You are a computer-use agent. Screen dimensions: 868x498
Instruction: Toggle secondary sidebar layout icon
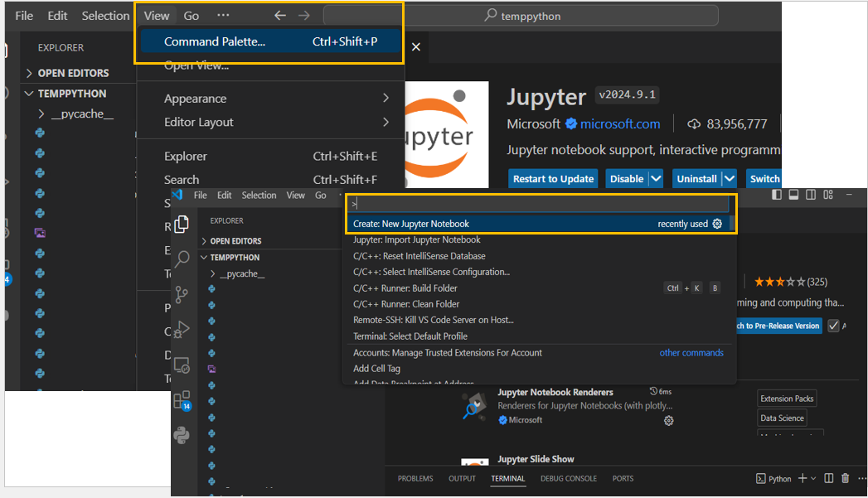point(811,195)
